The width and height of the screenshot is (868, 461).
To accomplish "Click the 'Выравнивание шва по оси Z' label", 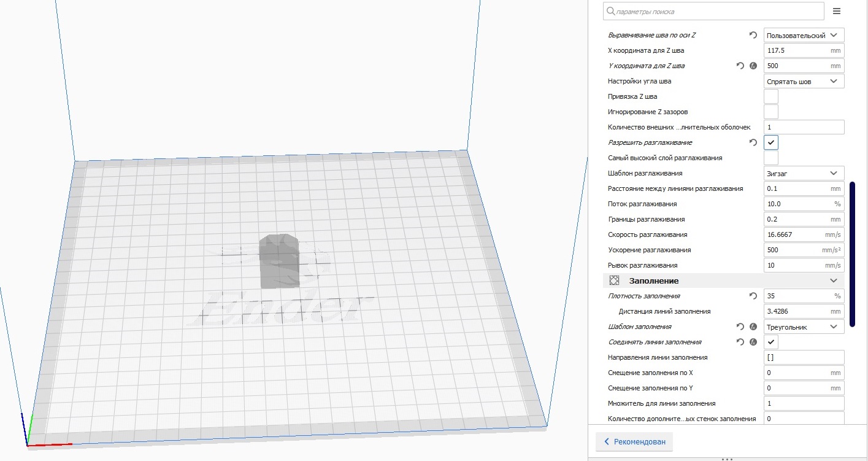I will pos(652,35).
